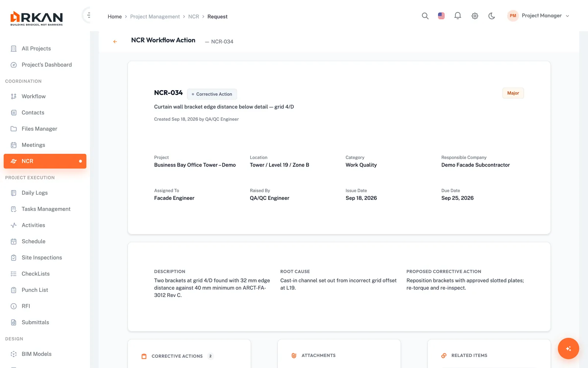Select the active NCR sidebar item
Viewport: 588px width, 368px height.
point(45,161)
